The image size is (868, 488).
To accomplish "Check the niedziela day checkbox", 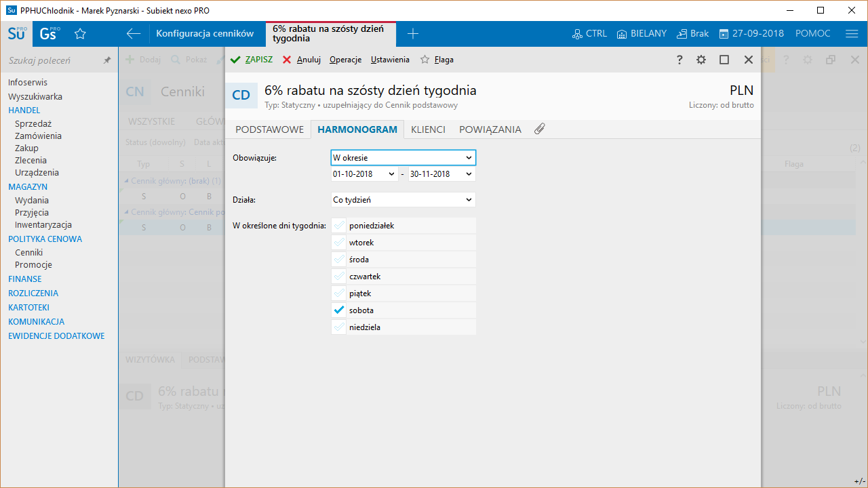I will click(x=339, y=327).
